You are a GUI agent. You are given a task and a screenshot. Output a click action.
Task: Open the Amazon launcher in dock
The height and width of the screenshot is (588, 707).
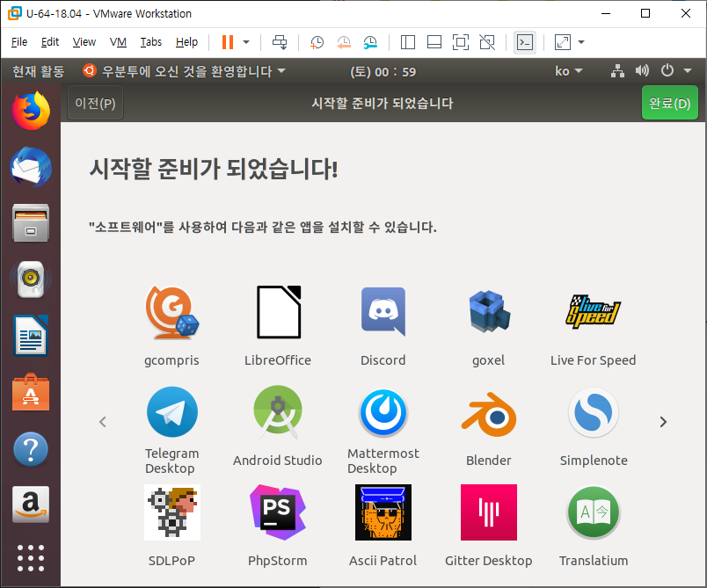tap(31, 505)
